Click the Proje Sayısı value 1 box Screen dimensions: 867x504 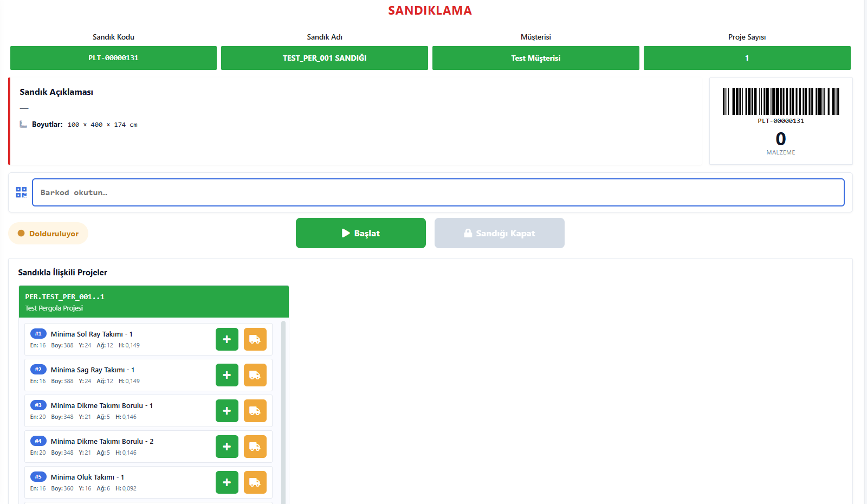pyautogui.click(x=747, y=58)
